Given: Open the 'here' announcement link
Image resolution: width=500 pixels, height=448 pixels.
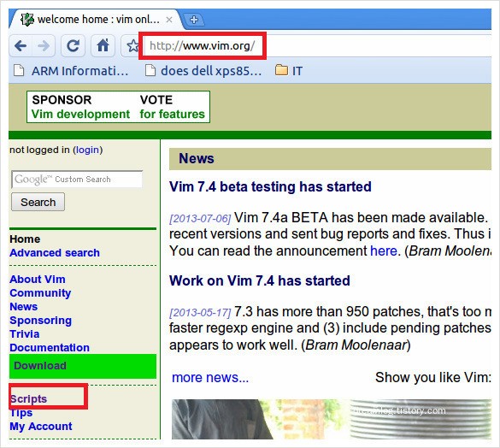Looking at the screenshot, I should click(383, 251).
